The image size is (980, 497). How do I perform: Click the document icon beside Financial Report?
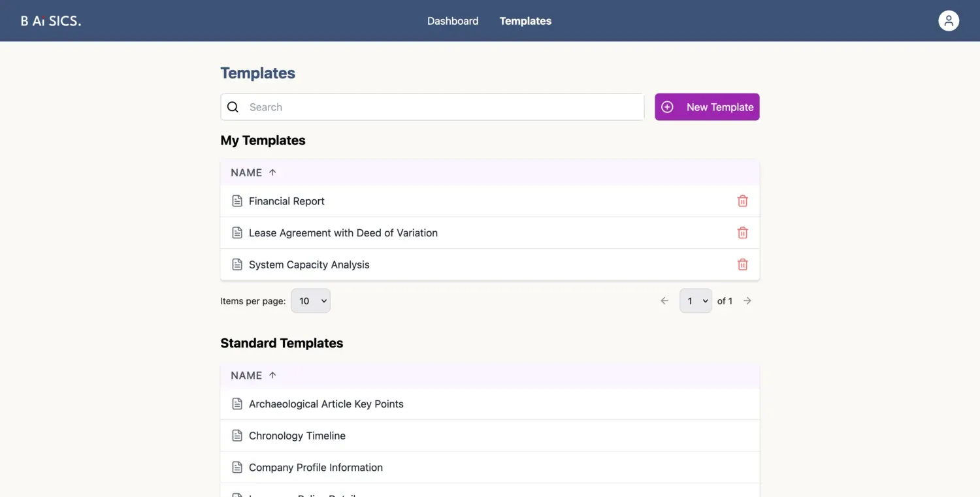tap(237, 200)
